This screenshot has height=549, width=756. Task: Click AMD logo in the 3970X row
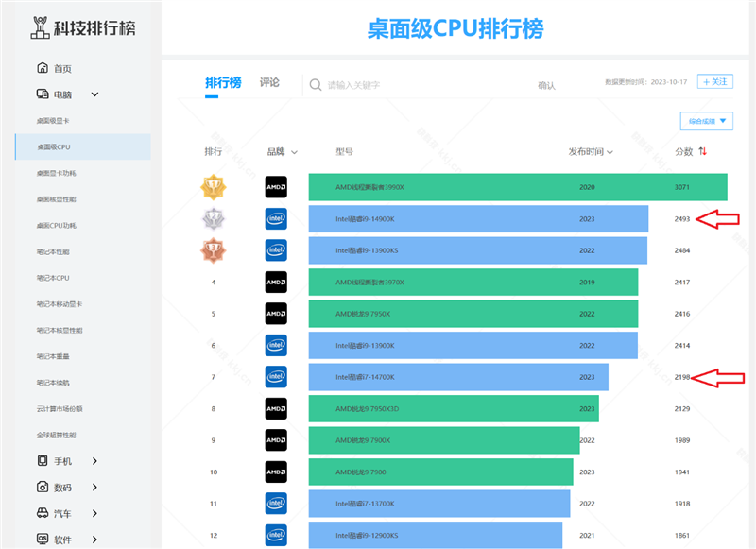click(276, 282)
